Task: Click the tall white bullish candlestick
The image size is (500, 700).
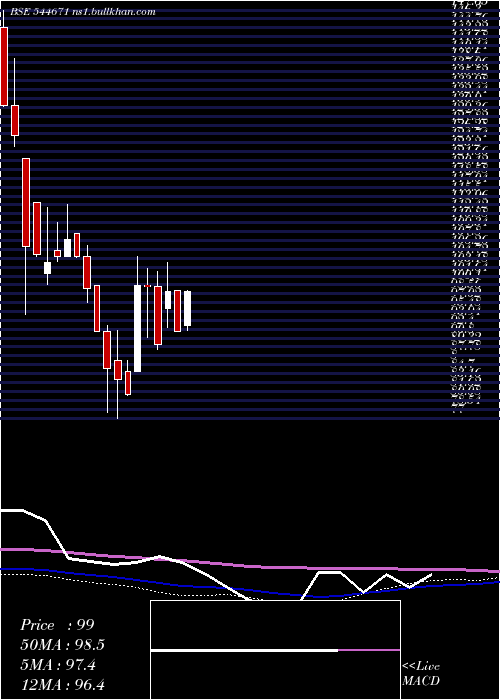Action: tap(138, 328)
